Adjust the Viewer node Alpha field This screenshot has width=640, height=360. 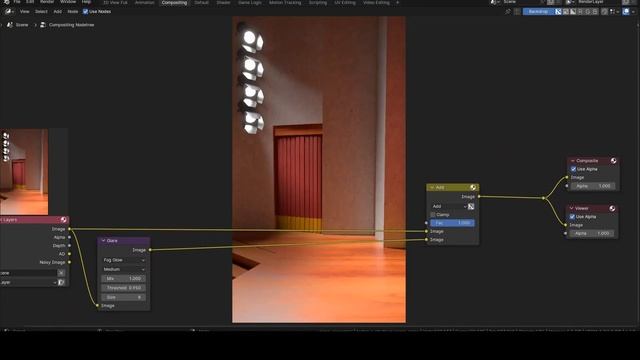coord(591,233)
